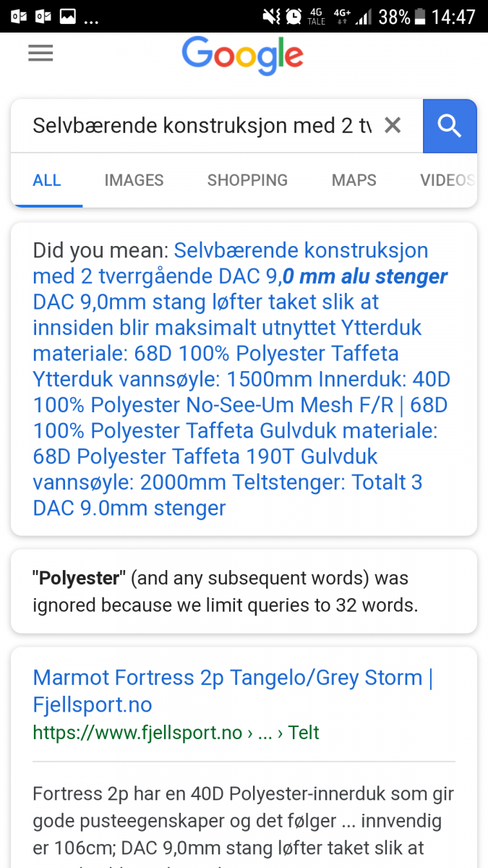
Task: Tap the alarm clock status icon
Action: tap(294, 16)
